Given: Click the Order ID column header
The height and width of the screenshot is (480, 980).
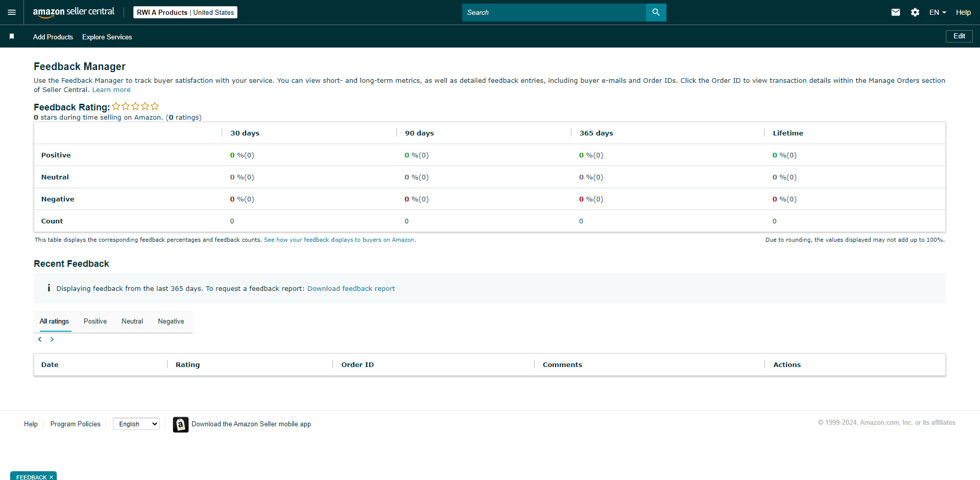Looking at the screenshot, I should coord(357,364).
